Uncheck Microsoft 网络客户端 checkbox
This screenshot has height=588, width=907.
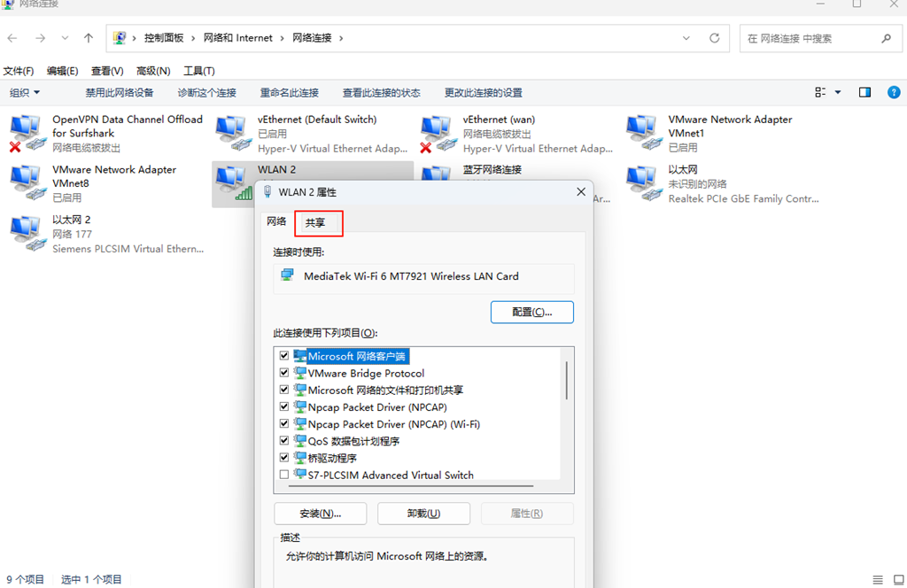tap(284, 356)
